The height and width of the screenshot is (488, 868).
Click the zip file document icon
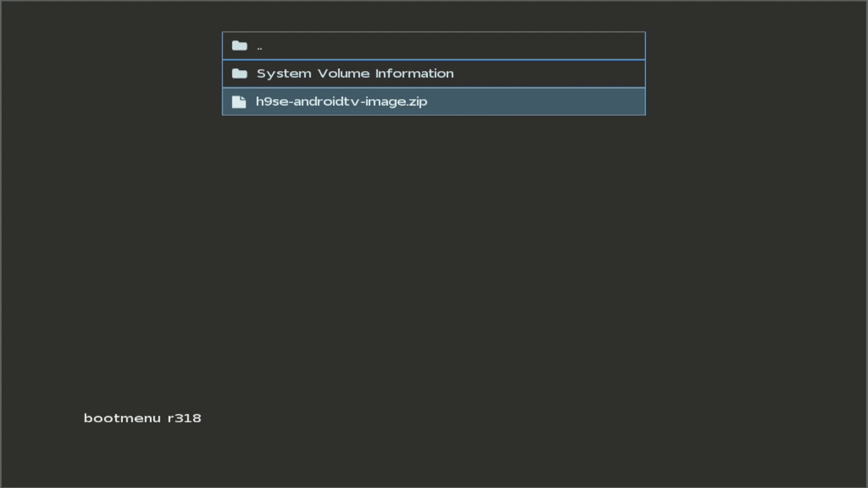coord(239,102)
